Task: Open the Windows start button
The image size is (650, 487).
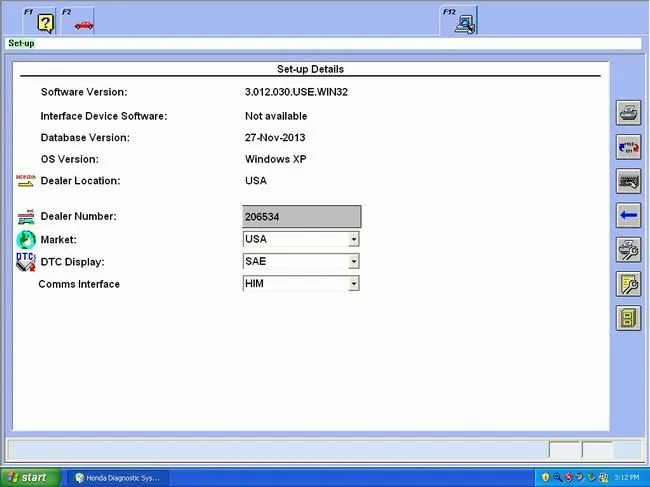Action: click(30, 477)
